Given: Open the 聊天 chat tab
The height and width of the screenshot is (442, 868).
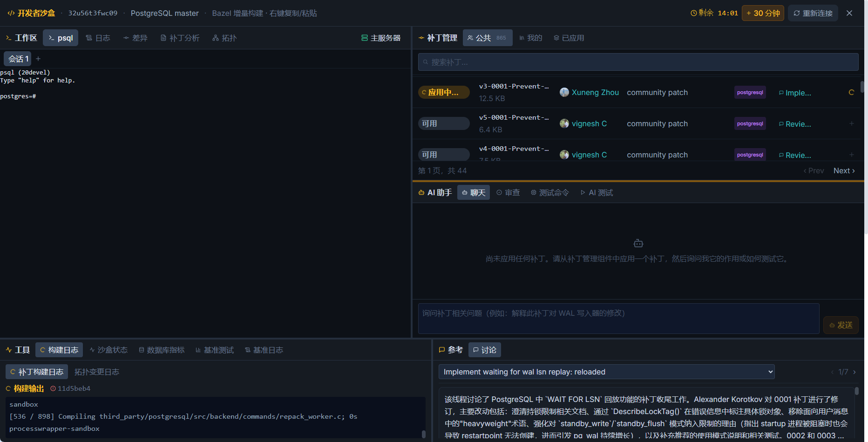Looking at the screenshot, I should click(x=473, y=192).
